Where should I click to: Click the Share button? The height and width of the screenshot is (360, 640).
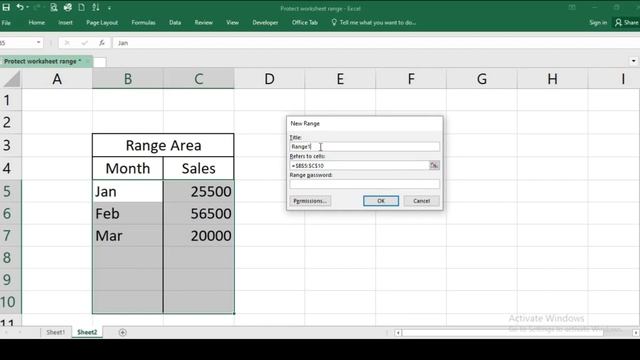(x=627, y=23)
